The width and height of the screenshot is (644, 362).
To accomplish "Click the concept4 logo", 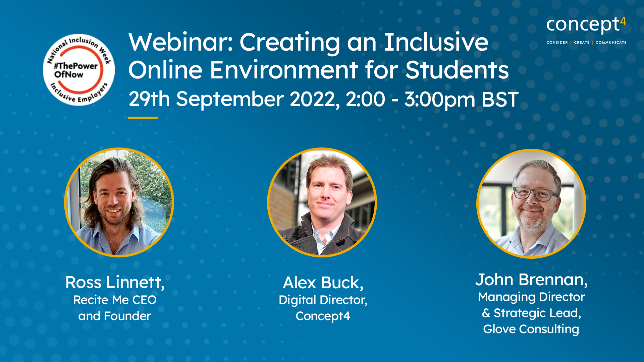I will point(586,30).
